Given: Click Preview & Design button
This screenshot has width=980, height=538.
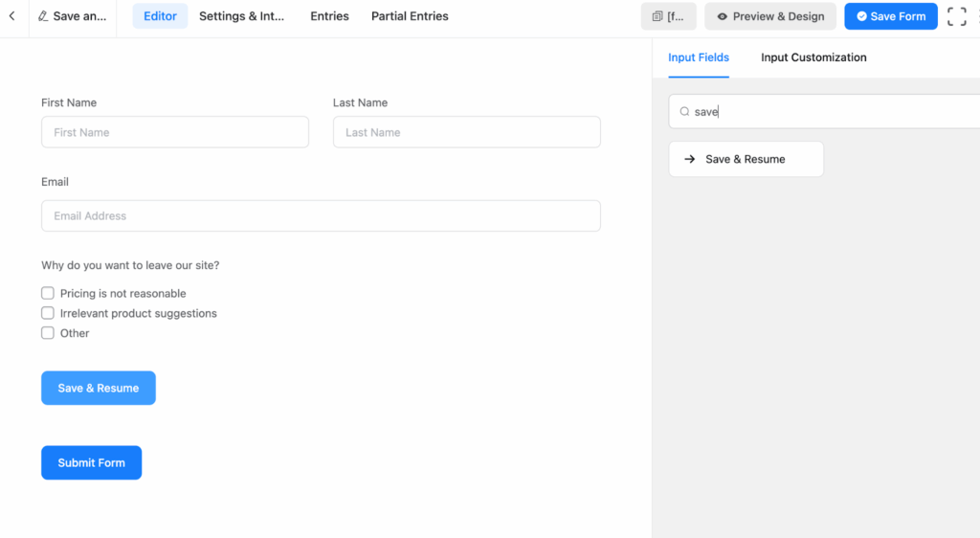Looking at the screenshot, I should click(x=770, y=16).
